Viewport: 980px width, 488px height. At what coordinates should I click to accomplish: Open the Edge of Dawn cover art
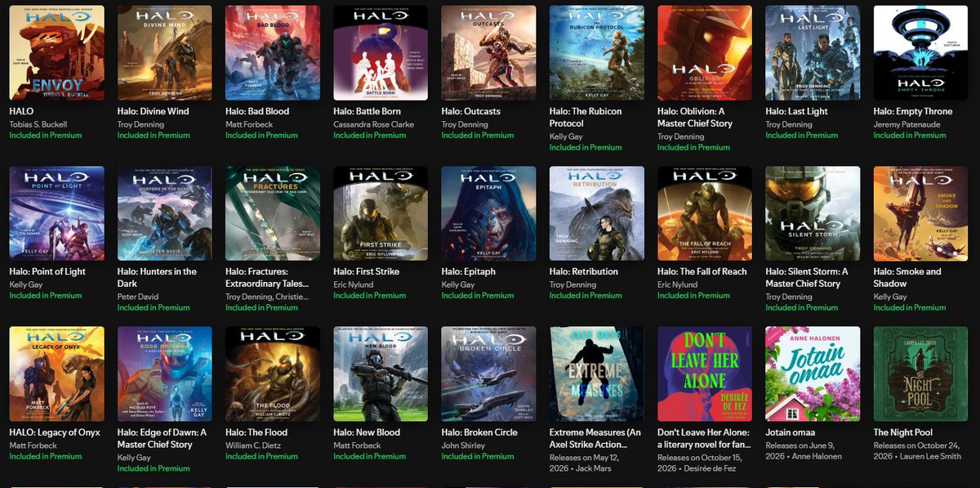(x=164, y=374)
